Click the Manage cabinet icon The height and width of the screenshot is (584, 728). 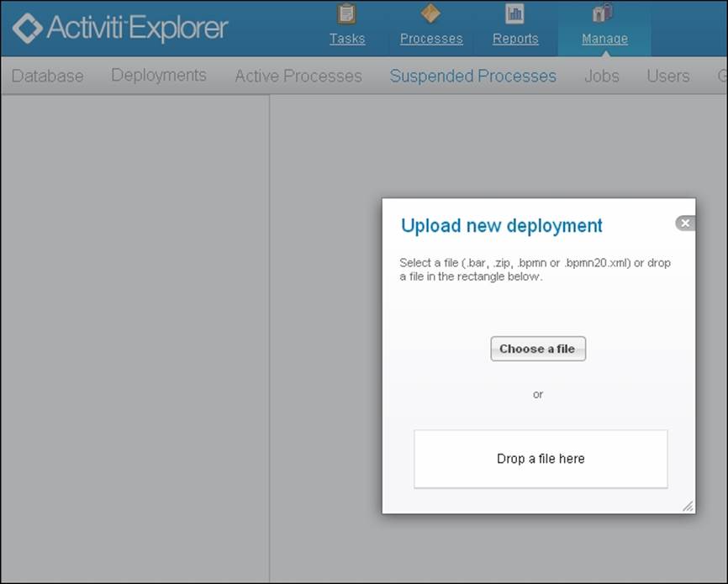[x=604, y=14]
